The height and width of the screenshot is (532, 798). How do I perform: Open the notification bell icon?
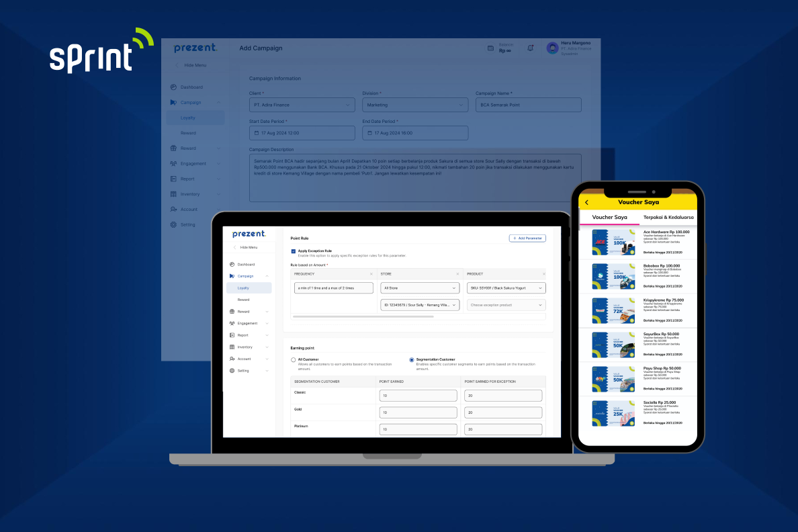[530, 48]
